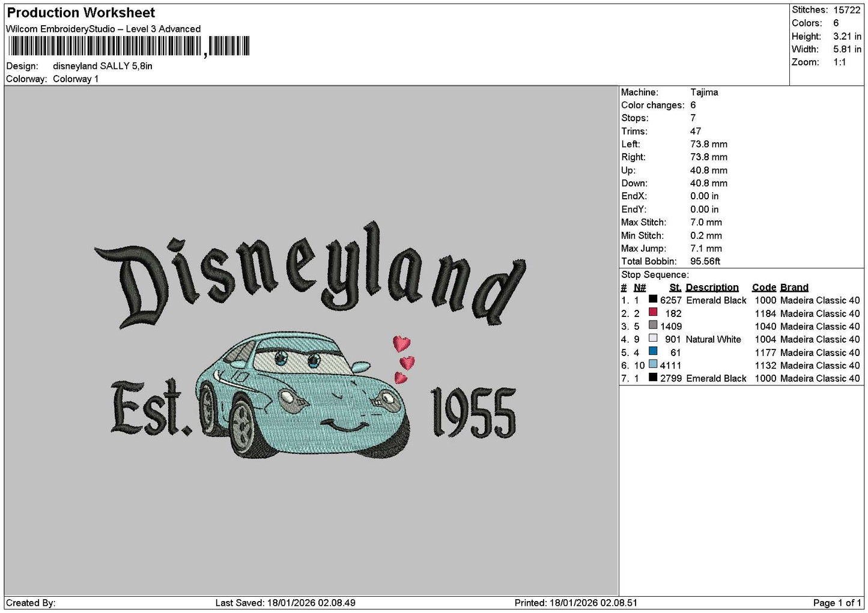
Task: Click the design name disneyland SALLY 5,8in
Action: point(103,66)
